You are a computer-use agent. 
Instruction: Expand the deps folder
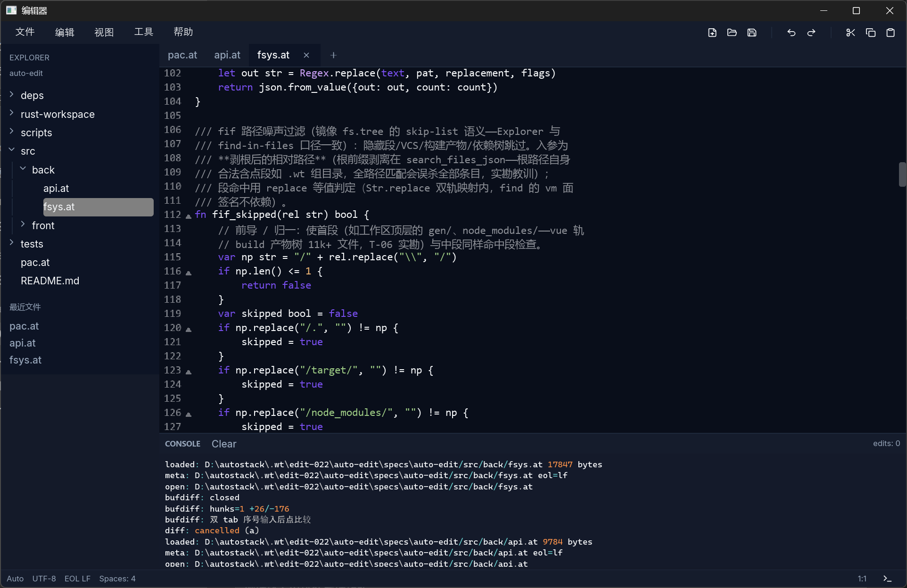pos(12,95)
